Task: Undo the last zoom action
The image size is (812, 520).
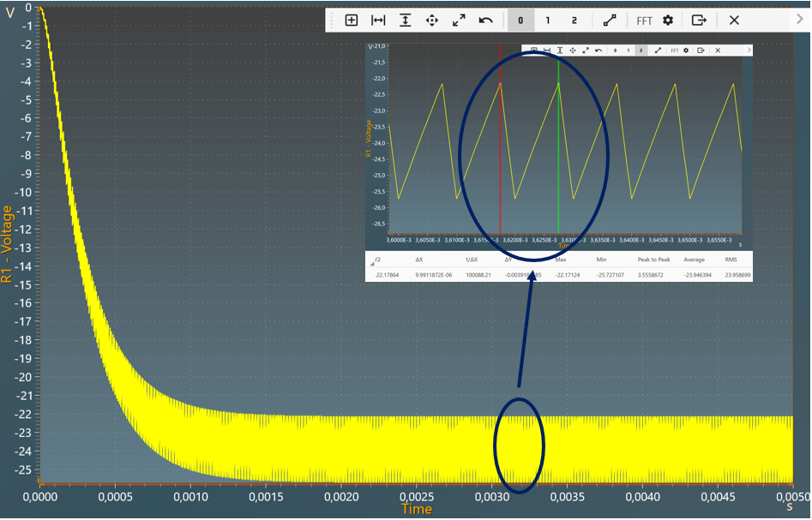Action: point(485,21)
